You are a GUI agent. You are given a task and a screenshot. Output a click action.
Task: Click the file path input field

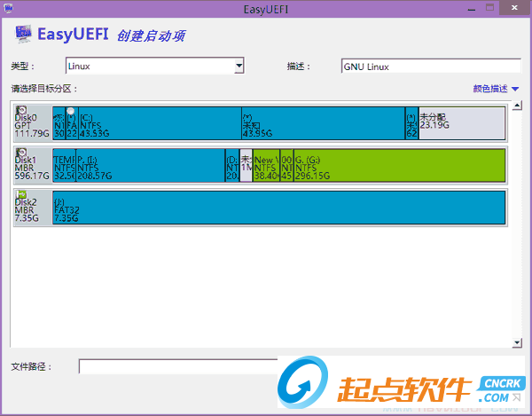tap(178, 366)
